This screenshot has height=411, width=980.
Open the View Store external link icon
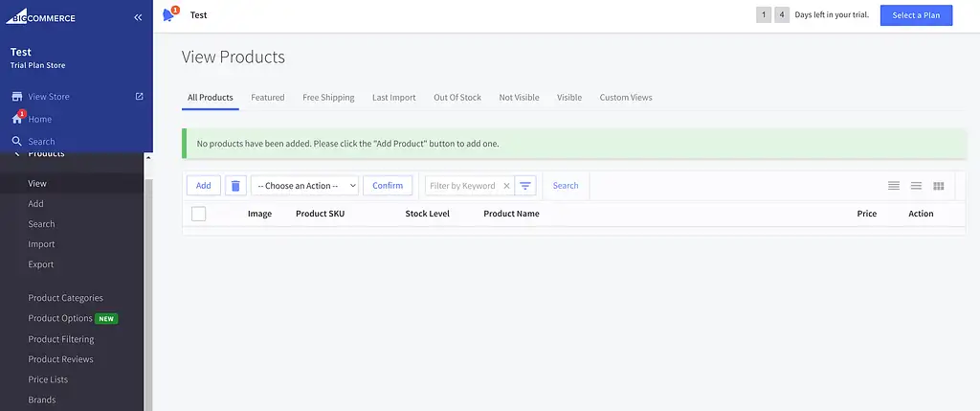(x=139, y=97)
